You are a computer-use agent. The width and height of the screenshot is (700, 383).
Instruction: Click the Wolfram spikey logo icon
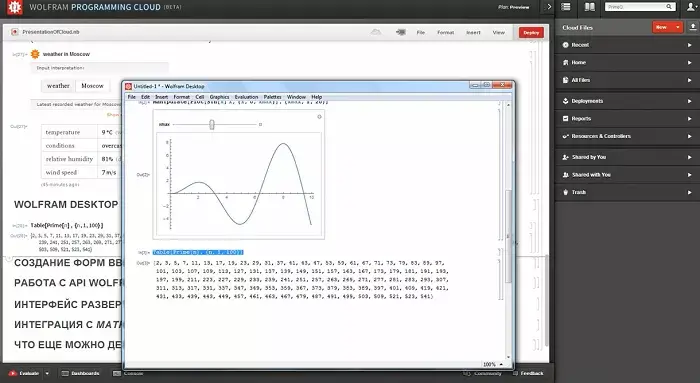[14, 8]
